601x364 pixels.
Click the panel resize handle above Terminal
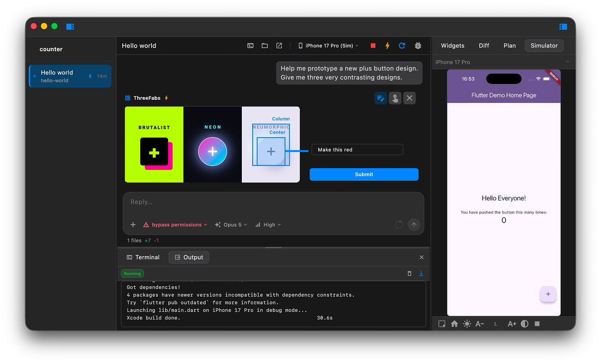(x=273, y=248)
